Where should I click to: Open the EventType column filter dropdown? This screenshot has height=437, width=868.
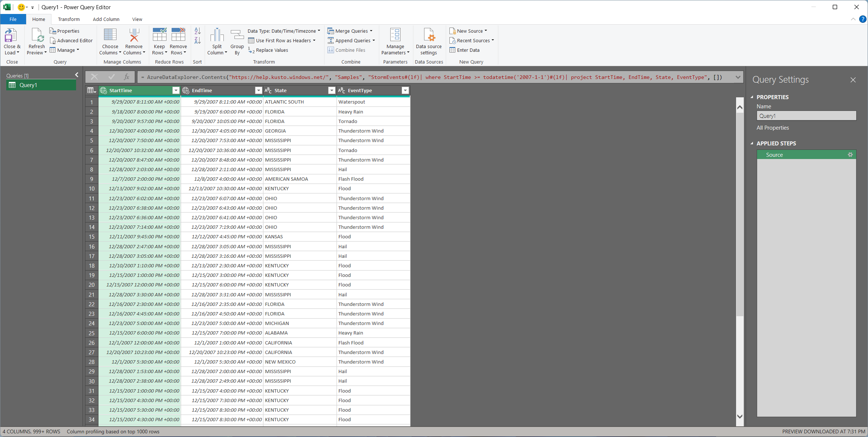[x=405, y=91]
